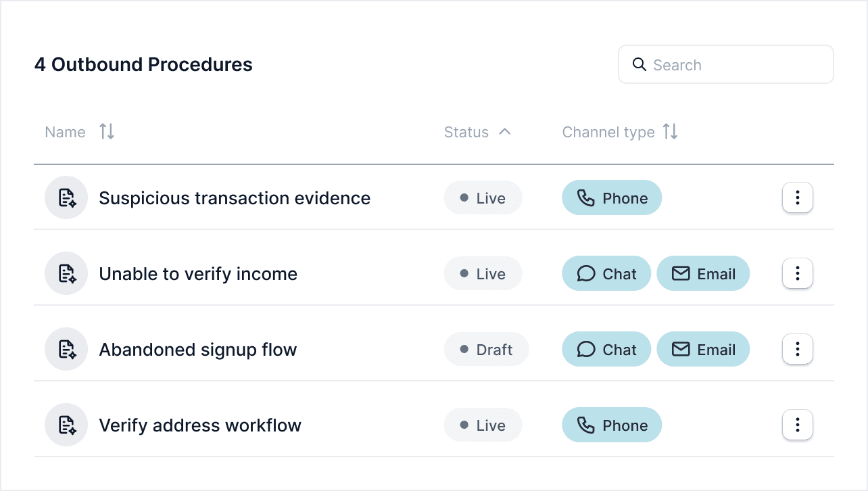This screenshot has height=491, width=868.
Task: Click the document icon next to Abandoned signup flow
Action: [66, 349]
